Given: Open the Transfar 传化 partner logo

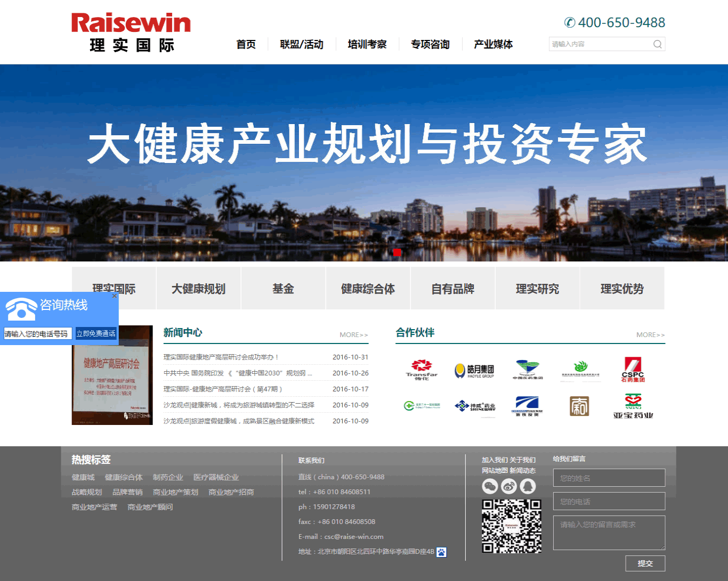Looking at the screenshot, I should [421, 370].
